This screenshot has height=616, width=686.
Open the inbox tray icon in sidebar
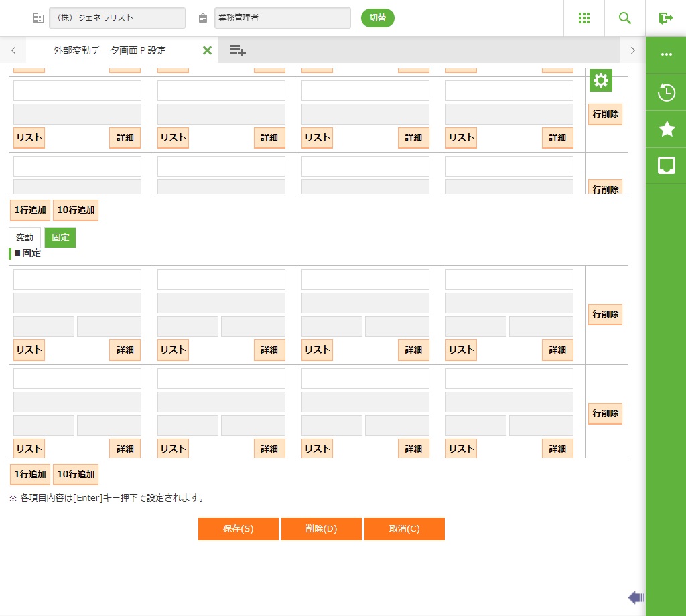pyautogui.click(x=666, y=165)
